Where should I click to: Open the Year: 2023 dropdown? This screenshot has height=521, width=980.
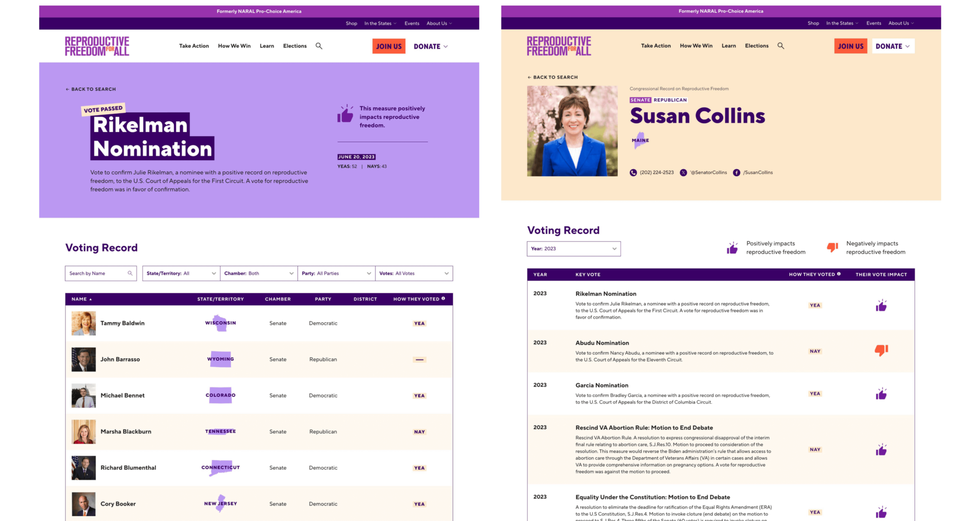coord(574,248)
